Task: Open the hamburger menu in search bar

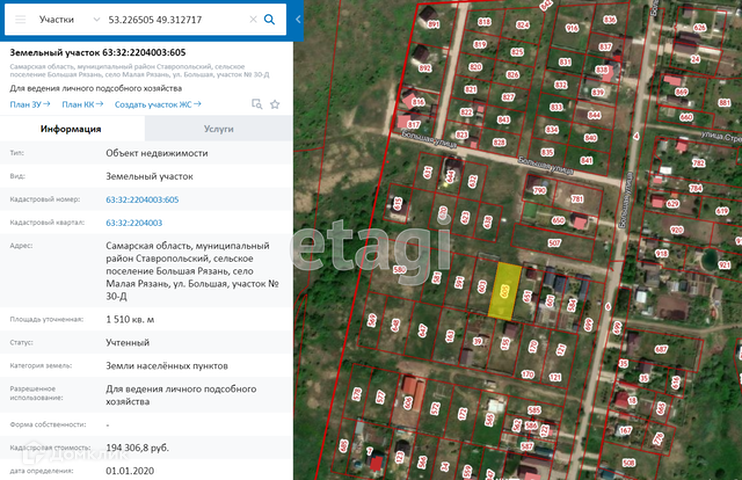Action: (20, 19)
